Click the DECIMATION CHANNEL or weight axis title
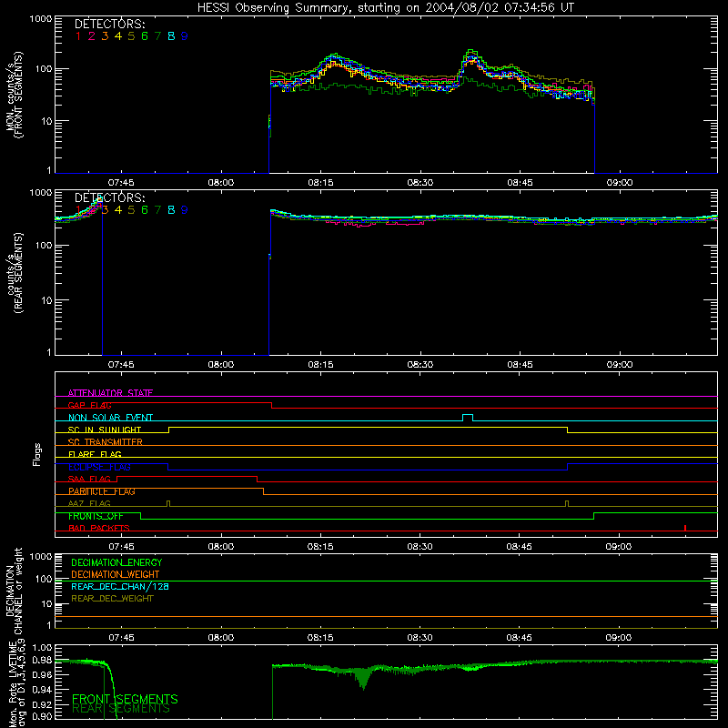Viewport: 728px width, 728px height. [15, 591]
